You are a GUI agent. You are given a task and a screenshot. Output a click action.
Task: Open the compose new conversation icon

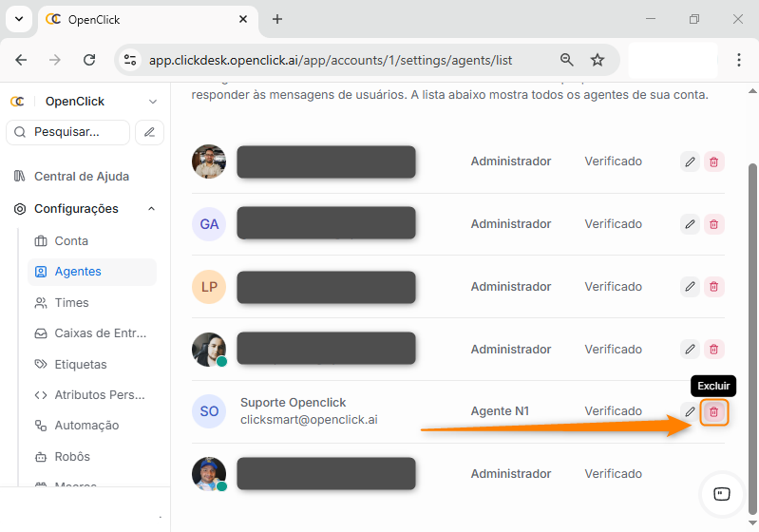tap(149, 132)
